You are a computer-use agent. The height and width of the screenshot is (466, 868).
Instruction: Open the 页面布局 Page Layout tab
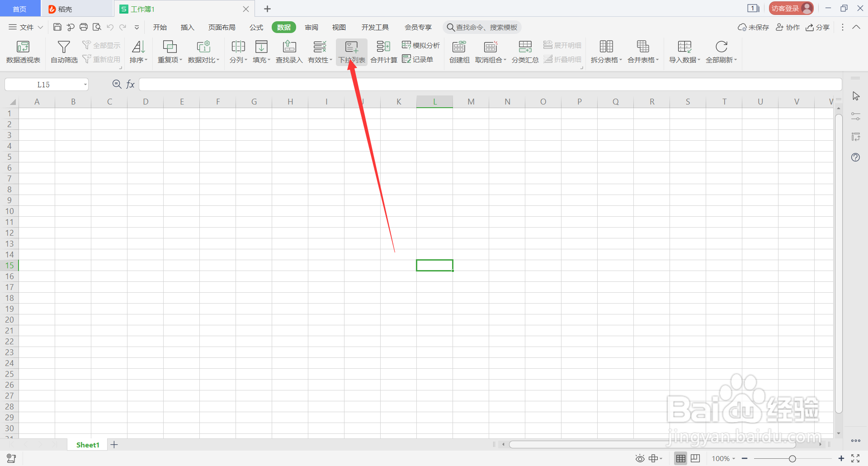click(x=222, y=27)
